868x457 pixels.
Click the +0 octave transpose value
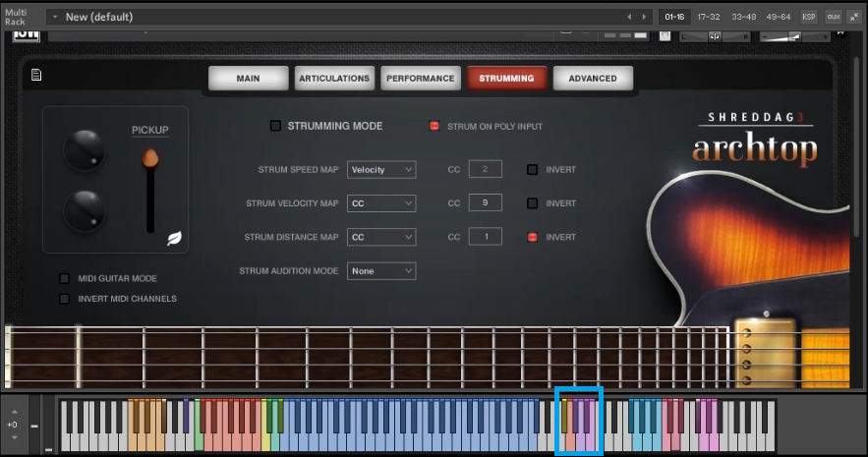pos(12,425)
